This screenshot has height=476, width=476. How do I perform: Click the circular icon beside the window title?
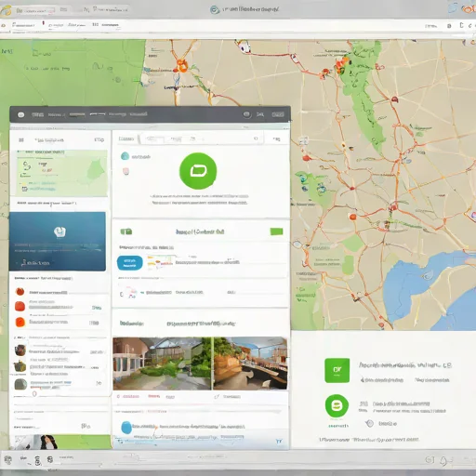coord(215,9)
